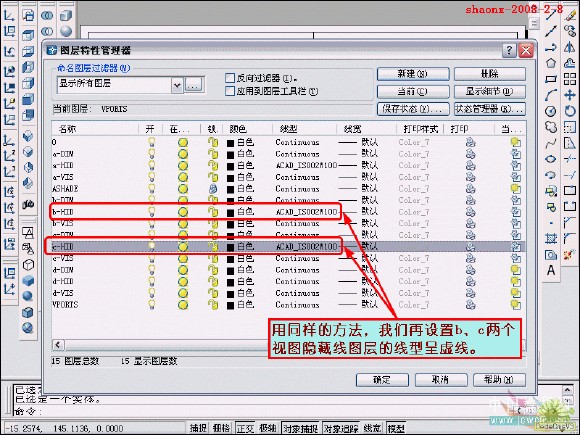The height and width of the screenshot is (435, 580).
Task: Check apply to layer toolbar option
Action: click(x=230, y=91)
